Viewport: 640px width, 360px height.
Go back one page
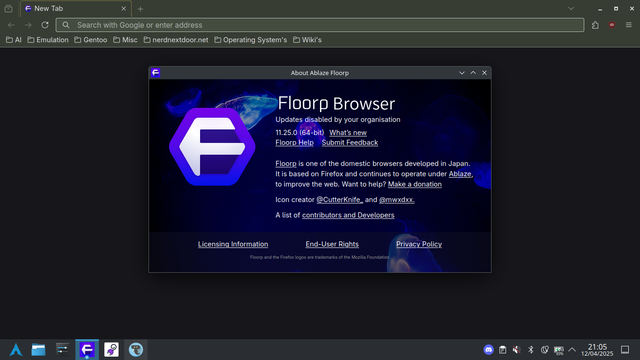(x=11, y=25)
